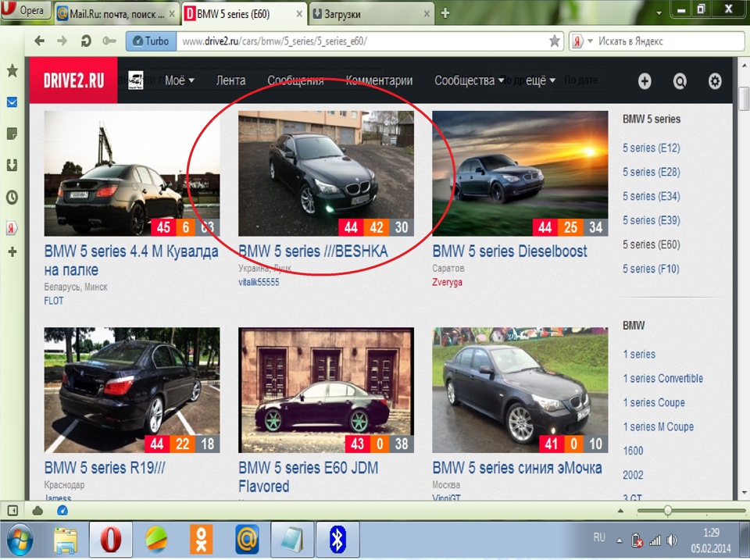Viewport: 750px width, 560px height.
Task: Select 5 series (E28) in sidebar
Action: click(651, 172)
